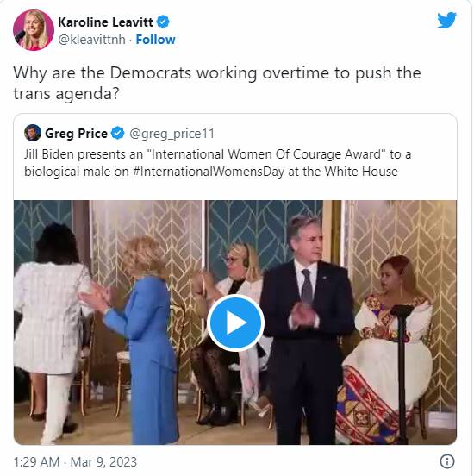This screenshot has width=474, height=476.
Task: Click the 1:29 AM Mar 9, 2023 timestamp
Action: (75, 462)
